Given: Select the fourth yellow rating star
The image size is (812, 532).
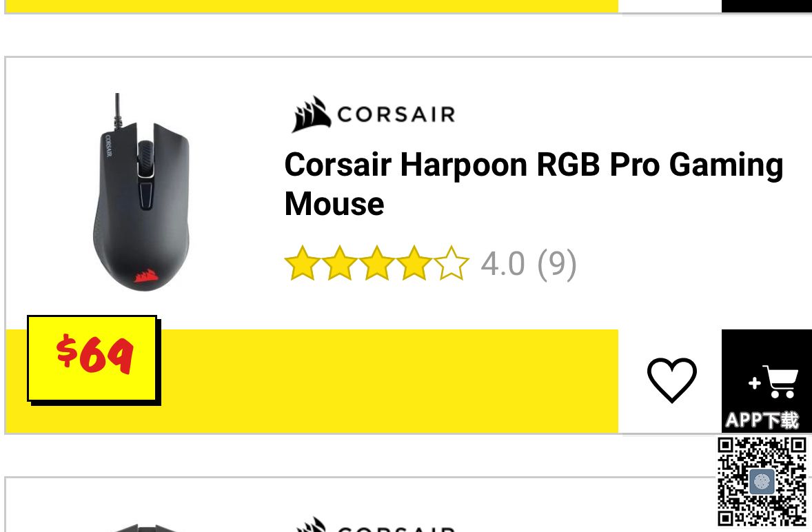Looking at the screenshot, I should [x=414, y=263].
